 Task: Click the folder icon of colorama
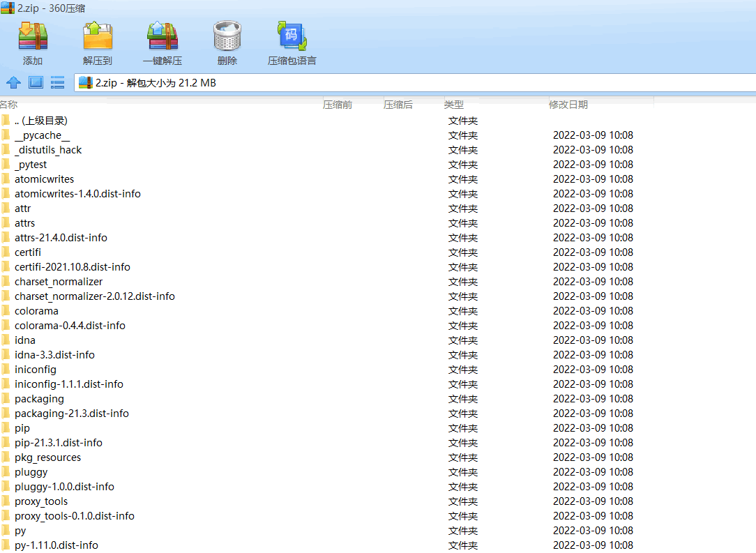coord(6,310)
